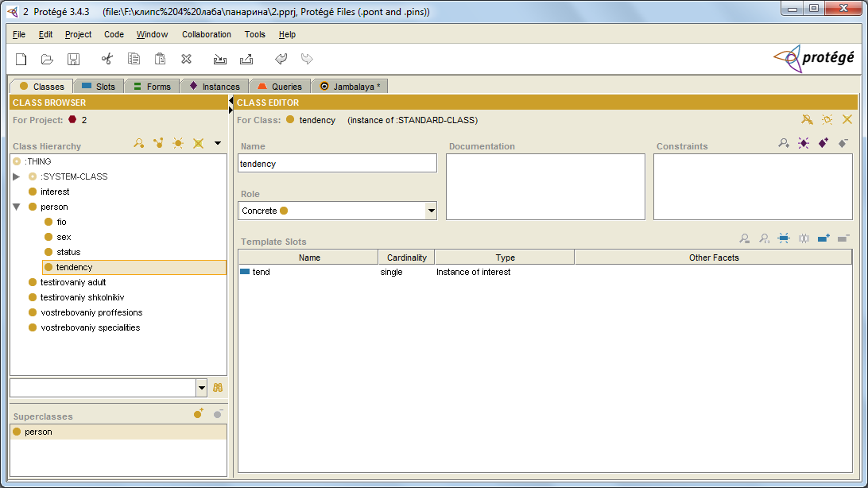The height and width of the screenshot is (488, 868).
Task: Open class search combo box dropdown
Action: click(202, 388)
